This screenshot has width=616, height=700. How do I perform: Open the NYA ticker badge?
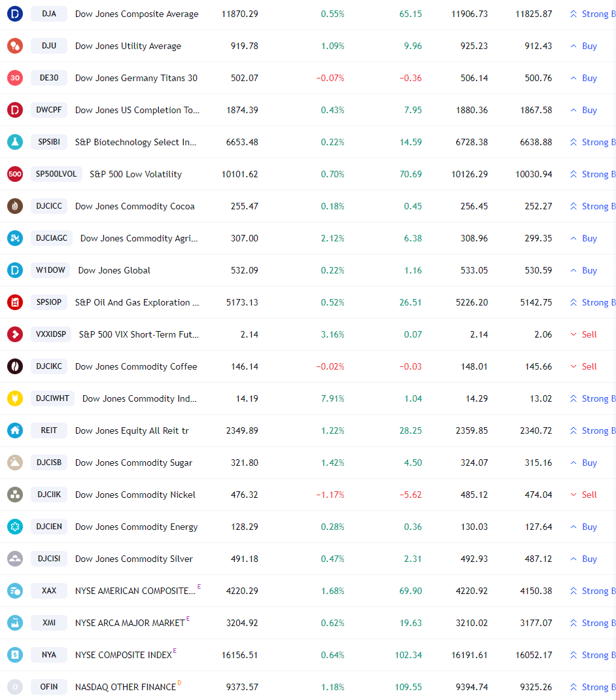pyautogui.click(x=49, y=655)
